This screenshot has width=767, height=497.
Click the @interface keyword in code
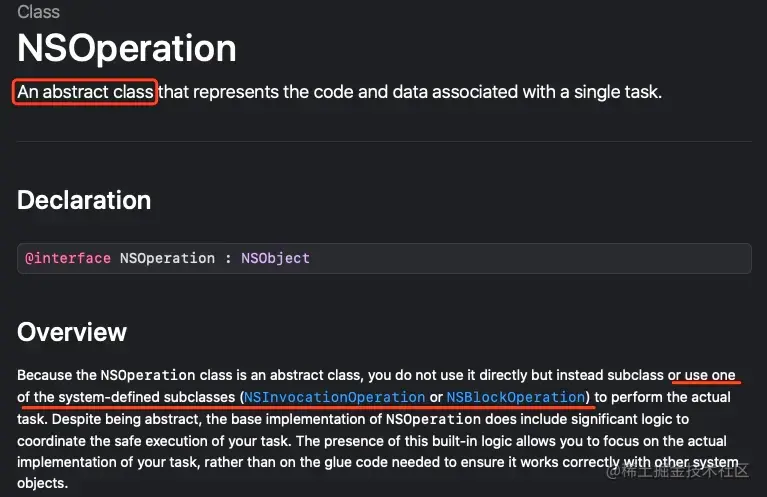68,258
